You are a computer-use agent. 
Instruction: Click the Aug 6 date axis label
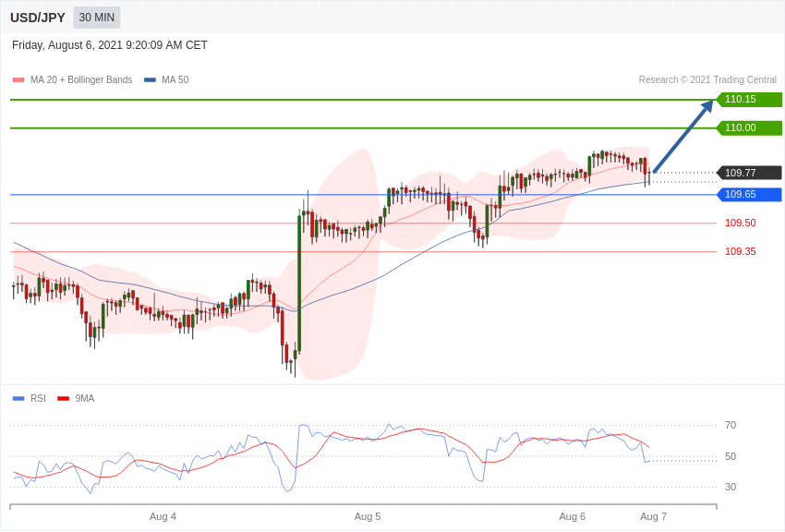(573, 516)
